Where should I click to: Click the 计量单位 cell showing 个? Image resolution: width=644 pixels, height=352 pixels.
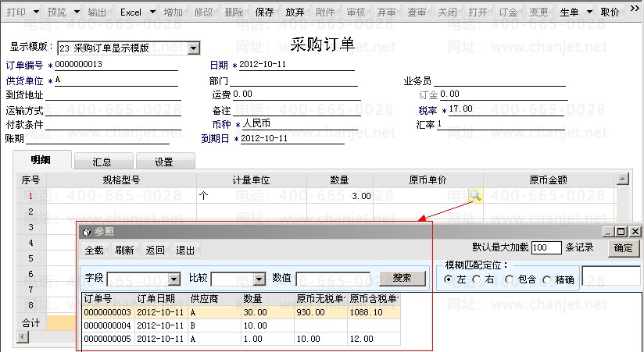pyautogui.click(x=252, y=196)
